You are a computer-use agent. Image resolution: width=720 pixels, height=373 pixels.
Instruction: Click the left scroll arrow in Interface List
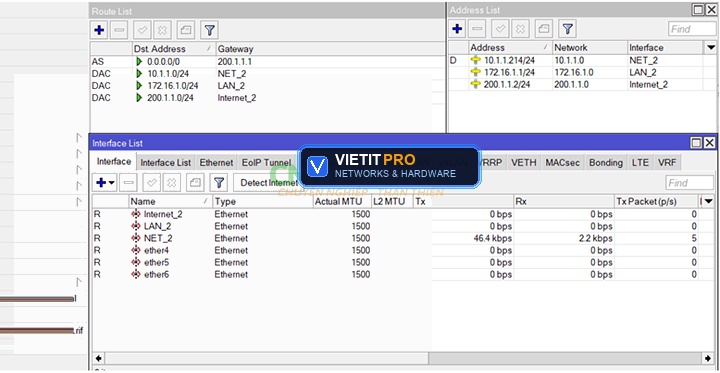point(98,358)
